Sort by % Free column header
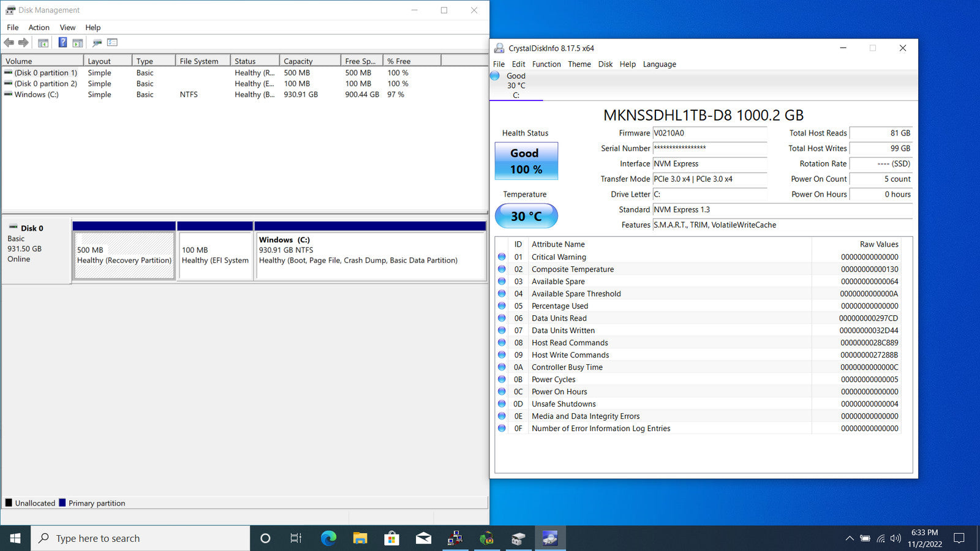This screenshot has height=551, width=980. [412, 61]
